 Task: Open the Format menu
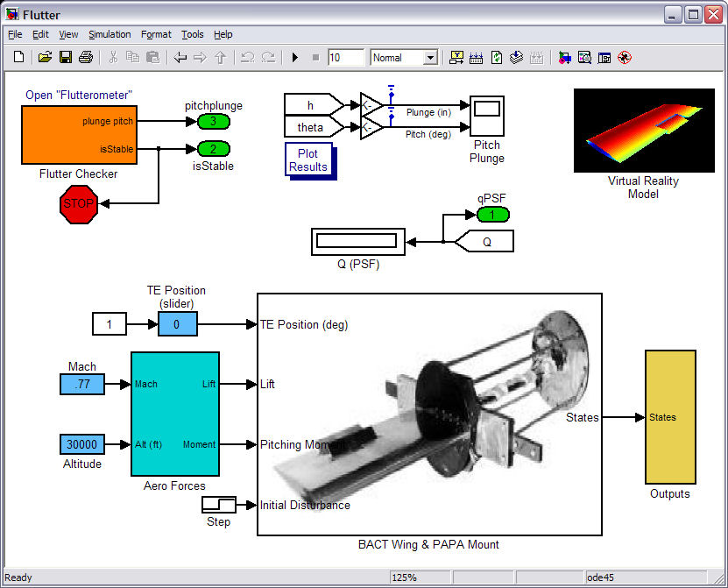pyautogui.click(x=156, y=34)
